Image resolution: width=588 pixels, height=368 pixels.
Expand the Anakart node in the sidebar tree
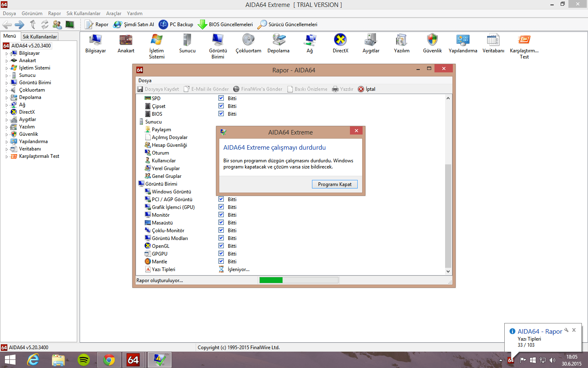coord(7,61)
